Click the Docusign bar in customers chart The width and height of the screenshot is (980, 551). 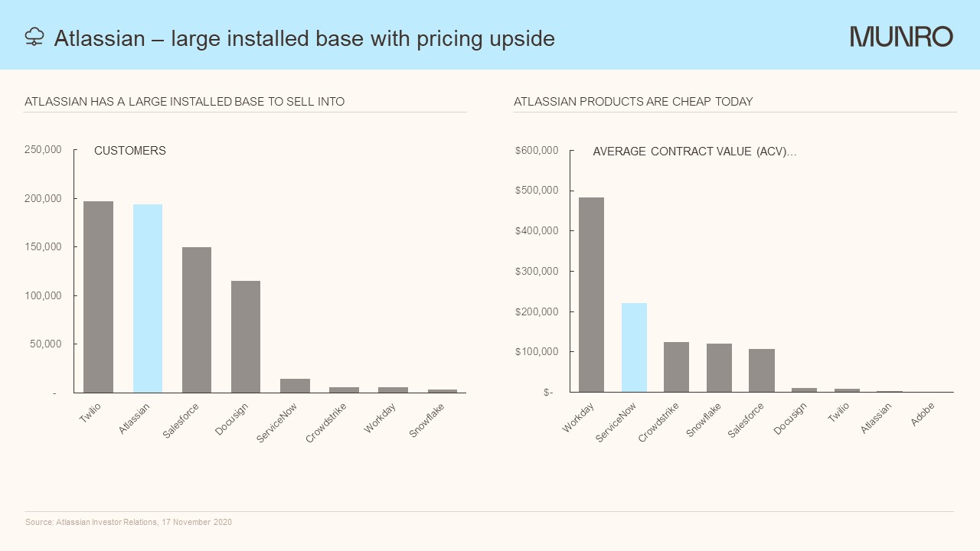(x=246, y=337)
